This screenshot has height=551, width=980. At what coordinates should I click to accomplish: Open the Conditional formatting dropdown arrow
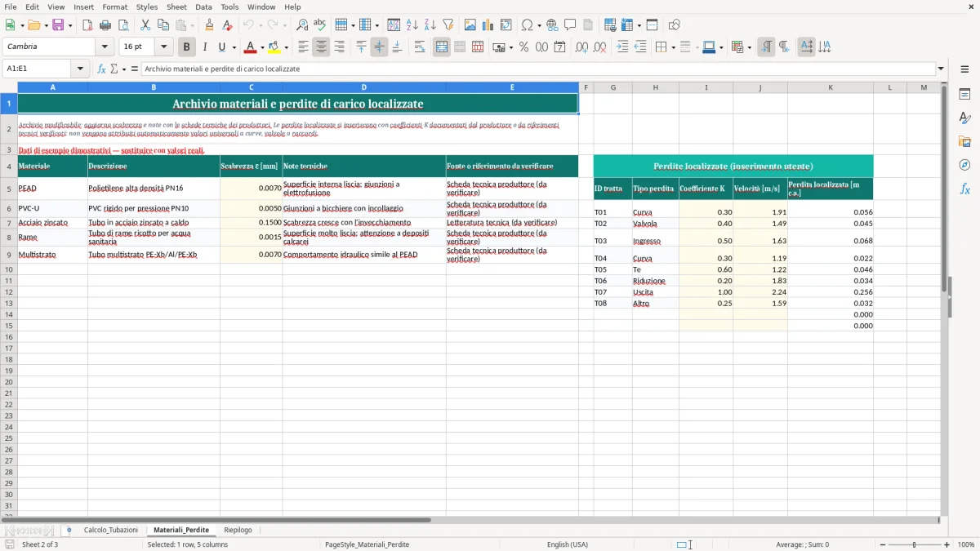[x=749, y=47]
